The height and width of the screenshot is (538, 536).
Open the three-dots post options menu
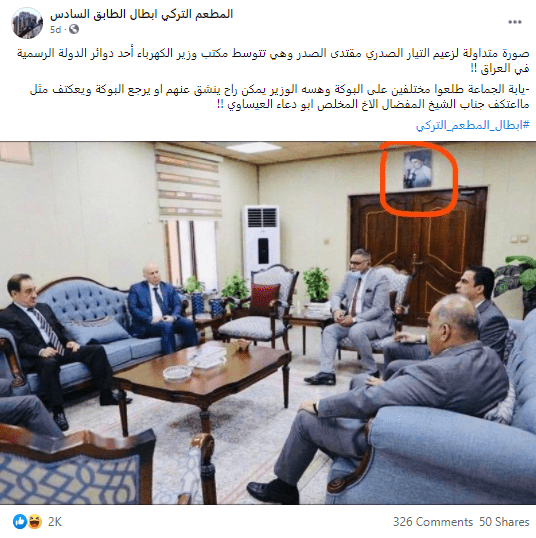(x=515, y=22)
